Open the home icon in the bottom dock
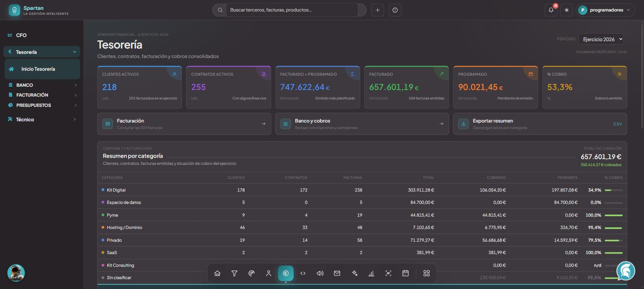The height and width of the screenshot is (289, 644). click(217, 273)
